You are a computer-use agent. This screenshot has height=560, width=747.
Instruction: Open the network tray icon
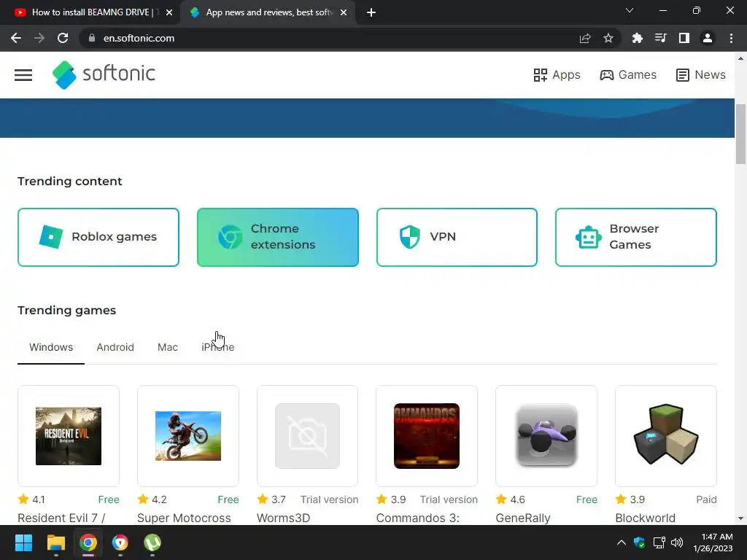659,542
